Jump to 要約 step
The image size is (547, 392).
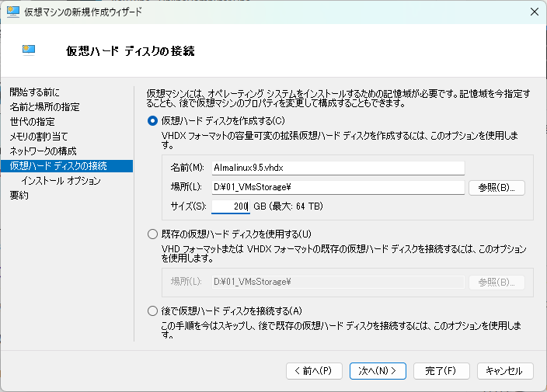[x=19, y=196]
